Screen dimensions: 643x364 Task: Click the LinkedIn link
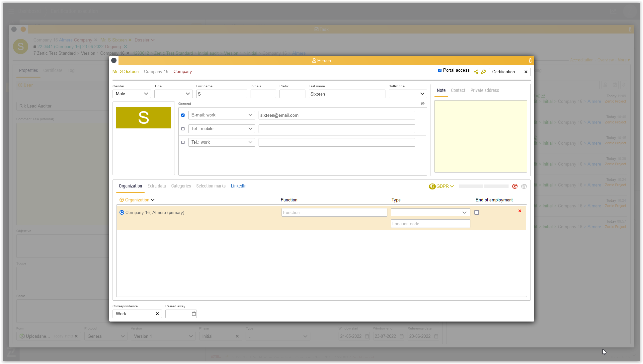[x=239, y=186]
